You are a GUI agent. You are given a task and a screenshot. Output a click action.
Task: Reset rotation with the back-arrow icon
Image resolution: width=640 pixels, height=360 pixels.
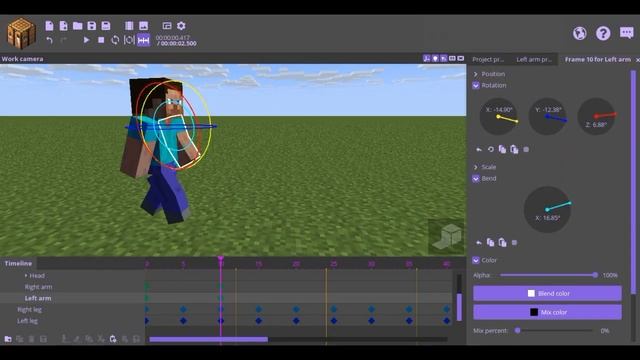click(x=479, y=150)
